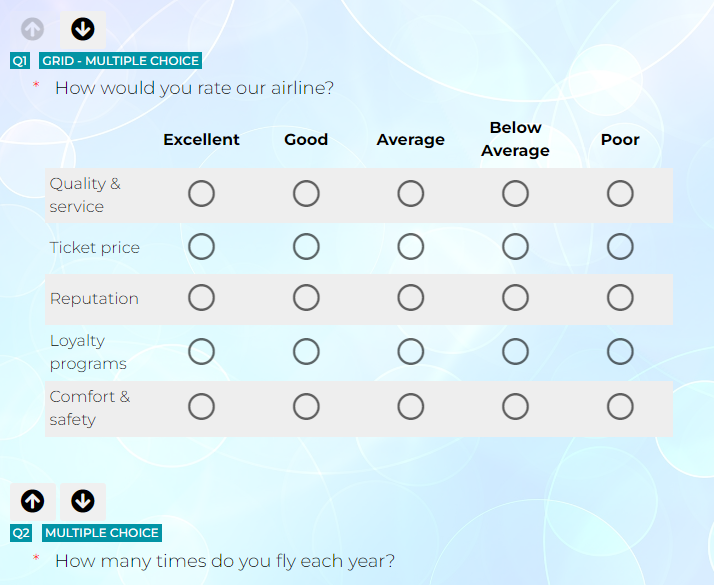Select Good for Ticket price

click(x=306, y=247)
